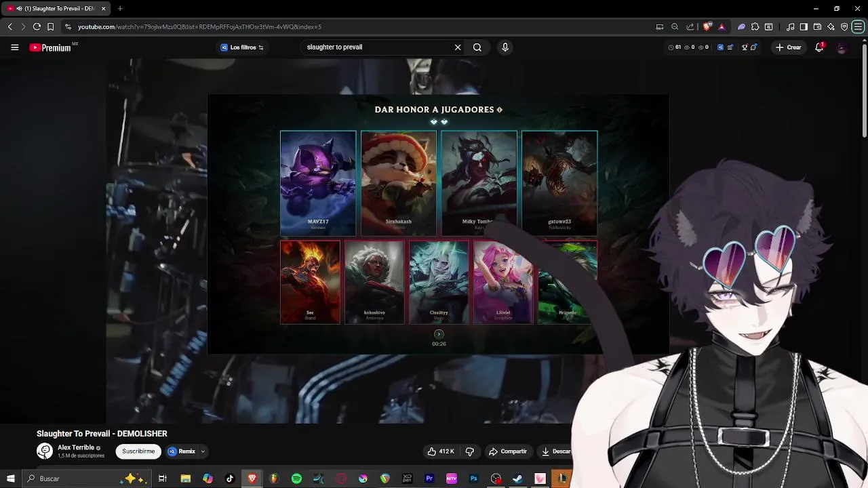
Task: Click the Crear button
Action: [x=789, y=47]
